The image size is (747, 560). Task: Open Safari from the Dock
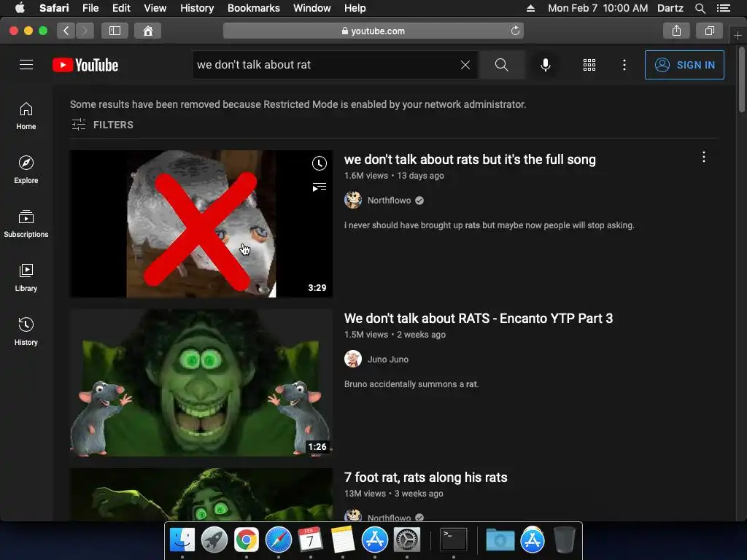[x=278, y=540]
